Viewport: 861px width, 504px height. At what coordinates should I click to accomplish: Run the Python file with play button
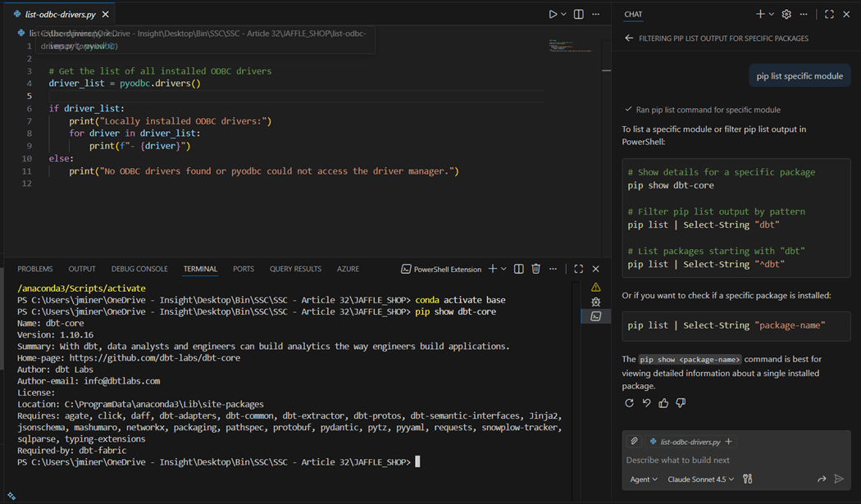point(553,14)
